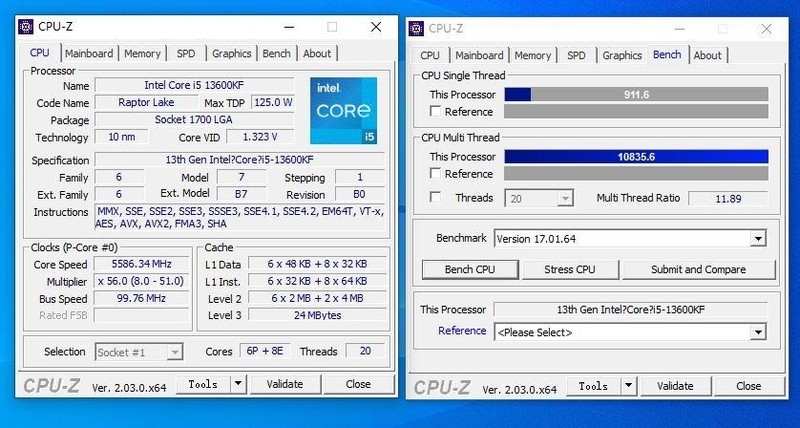800x428 pixels.
Task: Click the Single Thread Reference bar
Action: (636, 112)
